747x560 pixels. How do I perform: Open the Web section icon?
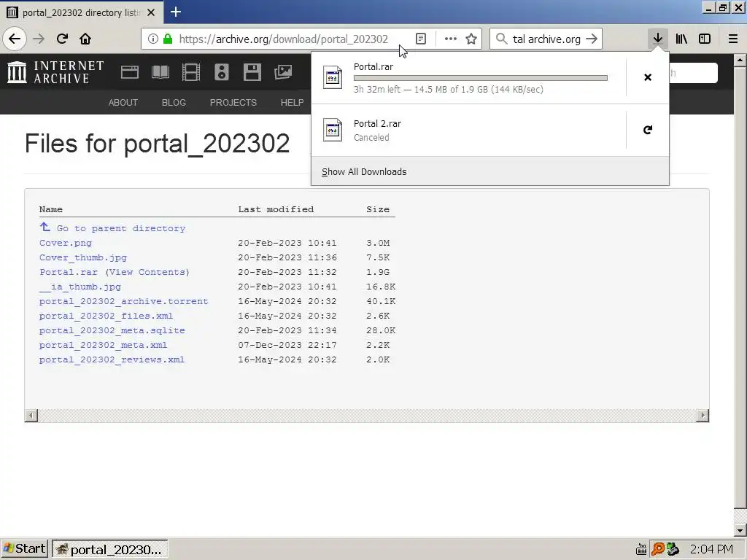tap(130, 72)
